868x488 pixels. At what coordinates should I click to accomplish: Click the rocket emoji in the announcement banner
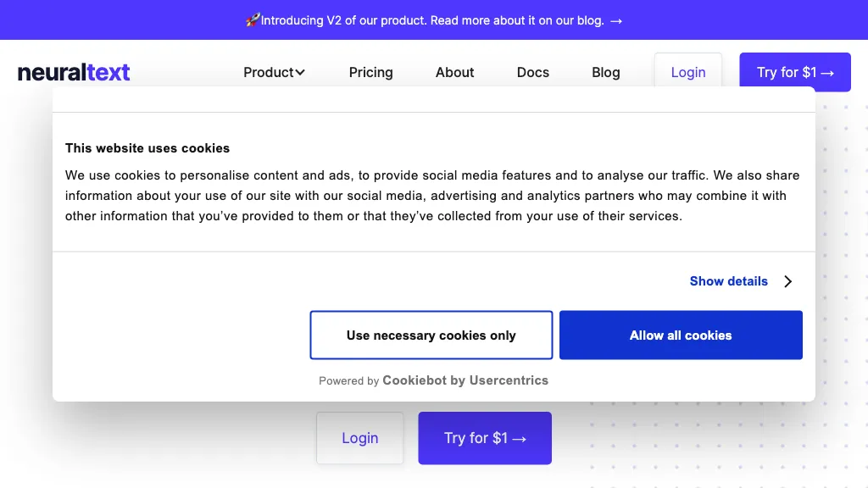(x=254, y=19)
